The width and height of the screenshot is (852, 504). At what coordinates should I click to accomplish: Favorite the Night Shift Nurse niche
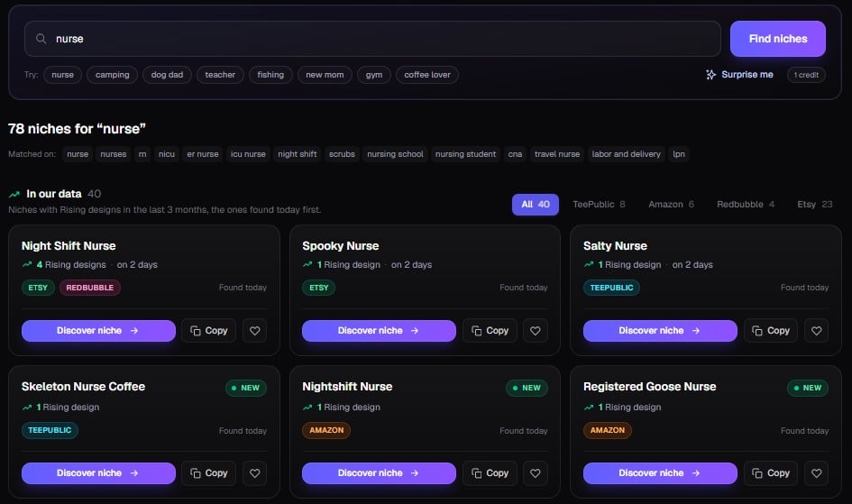254,330
